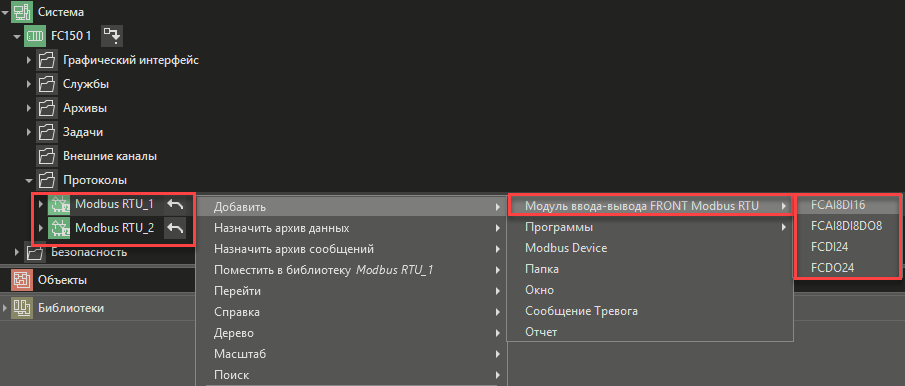
Task: Expand the Задачи folder
Action: point(29,133)
